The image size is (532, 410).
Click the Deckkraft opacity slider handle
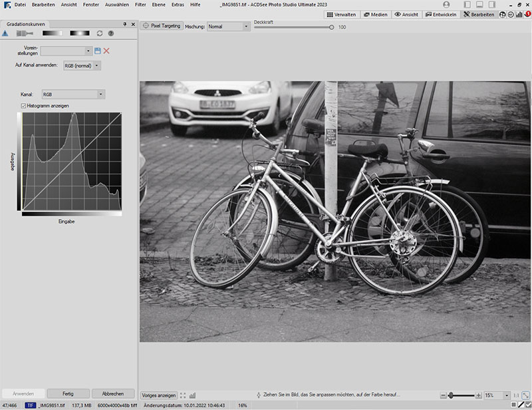pos(331,27)
